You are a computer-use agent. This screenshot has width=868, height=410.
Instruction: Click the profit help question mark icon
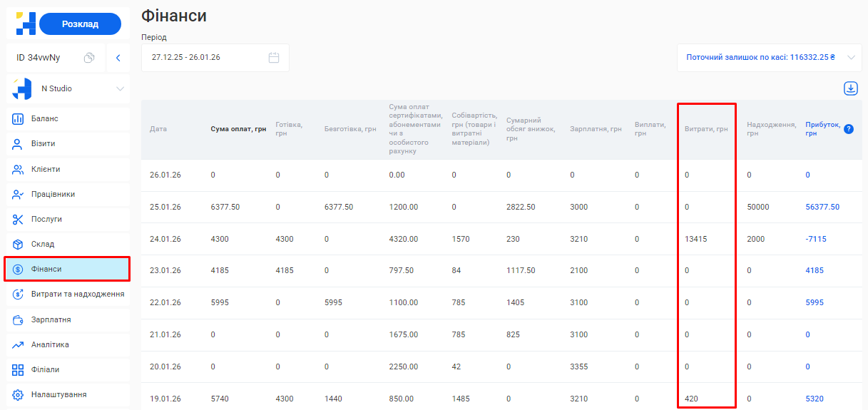(848, 129)
